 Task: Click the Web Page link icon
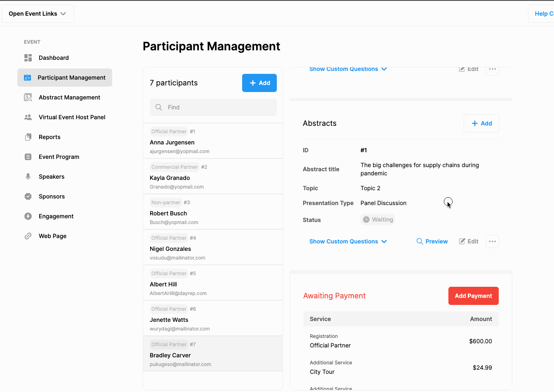click(28, 236)
